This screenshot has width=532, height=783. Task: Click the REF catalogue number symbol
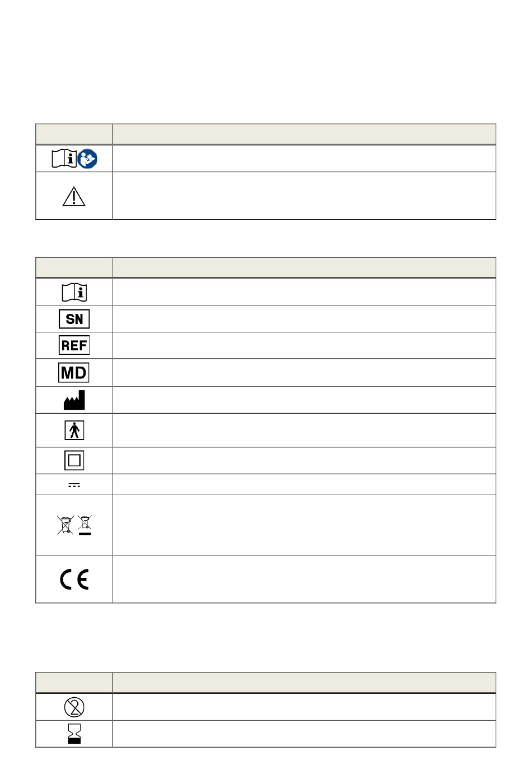[74, 345]
